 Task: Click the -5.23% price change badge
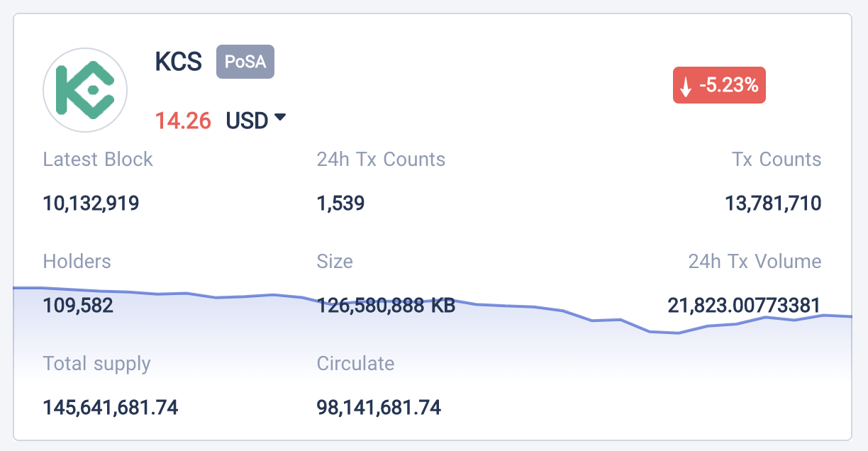pyautogui.click(x=719, y=87)
